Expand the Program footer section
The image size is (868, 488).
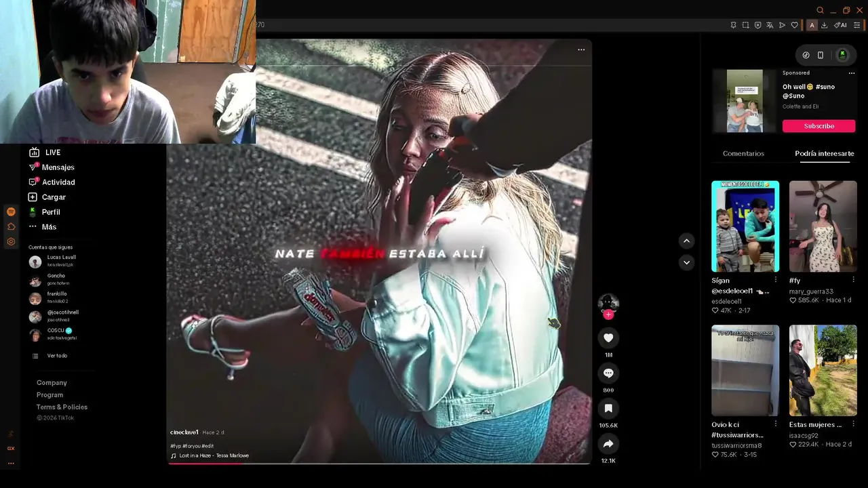click(x=50, y=395)
